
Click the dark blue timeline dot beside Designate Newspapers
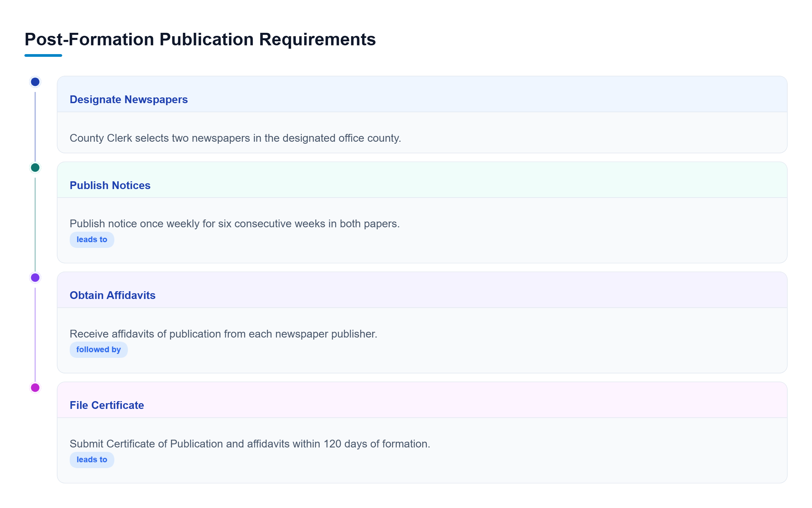click(35, 82)
